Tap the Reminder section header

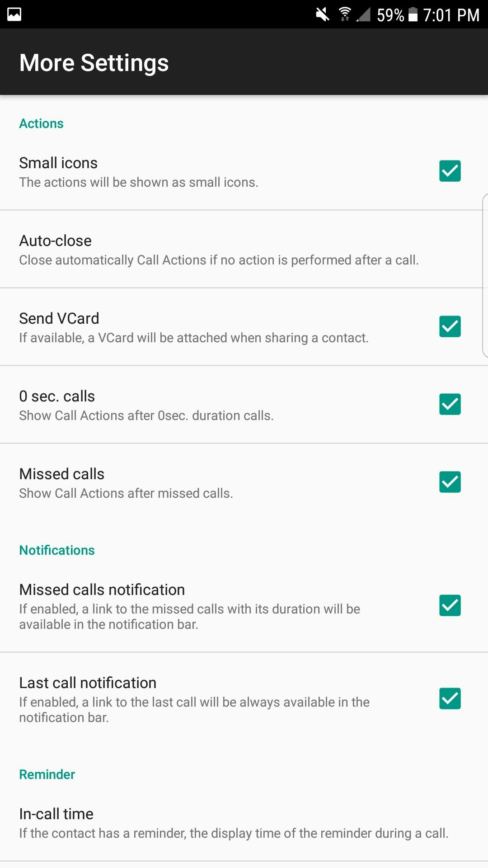(47, 774)
